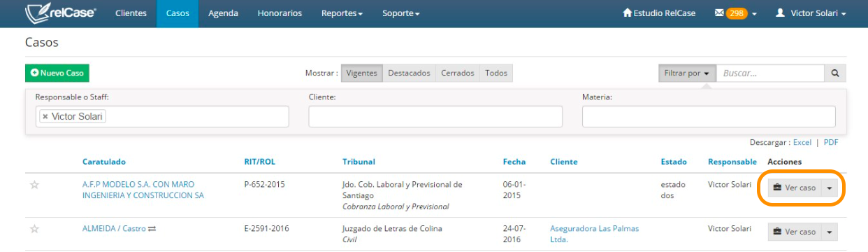Open A.F.P MODELO S.A. case link
This screenshot has height=252, width=868.
point(143,190)
